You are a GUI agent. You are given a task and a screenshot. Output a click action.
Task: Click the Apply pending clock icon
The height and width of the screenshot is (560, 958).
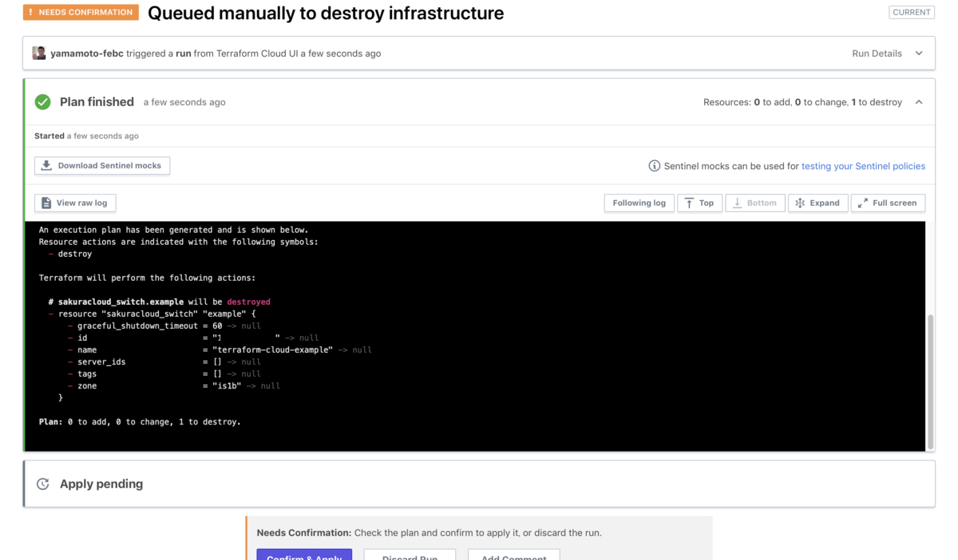[43, 484]
